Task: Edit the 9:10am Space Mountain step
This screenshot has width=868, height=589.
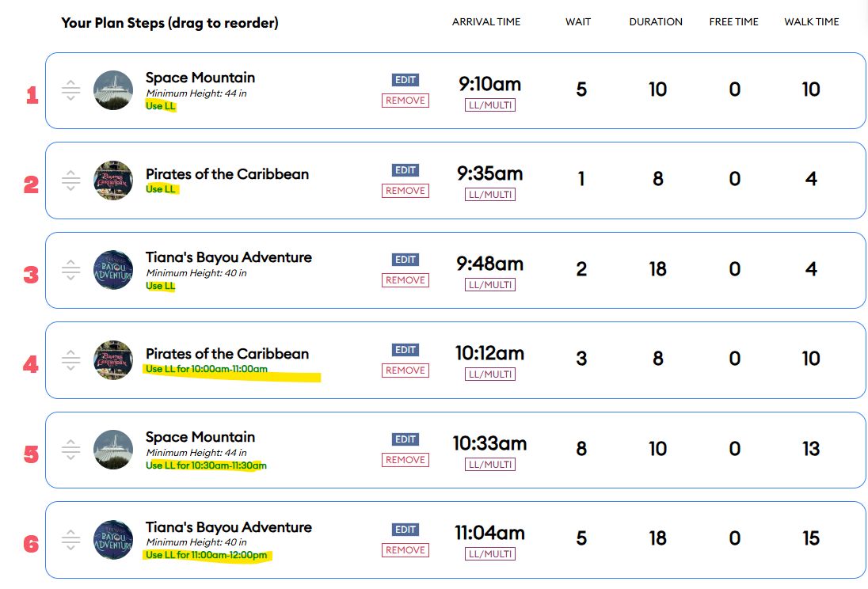Action: click(x=405, y=80)
